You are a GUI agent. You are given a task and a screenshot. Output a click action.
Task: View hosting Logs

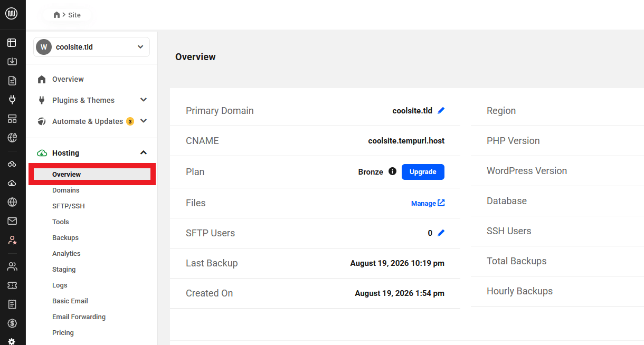click(60, 285)
